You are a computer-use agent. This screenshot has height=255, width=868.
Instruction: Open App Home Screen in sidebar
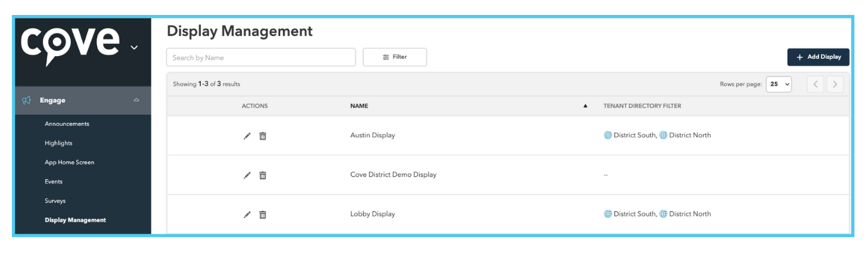tap(69, 162)
